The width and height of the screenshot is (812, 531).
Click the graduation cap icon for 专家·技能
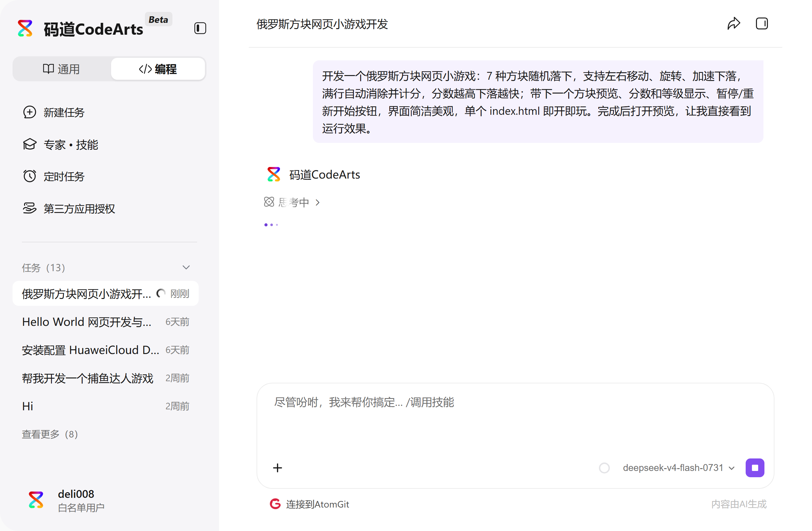[x=30, y=144]
